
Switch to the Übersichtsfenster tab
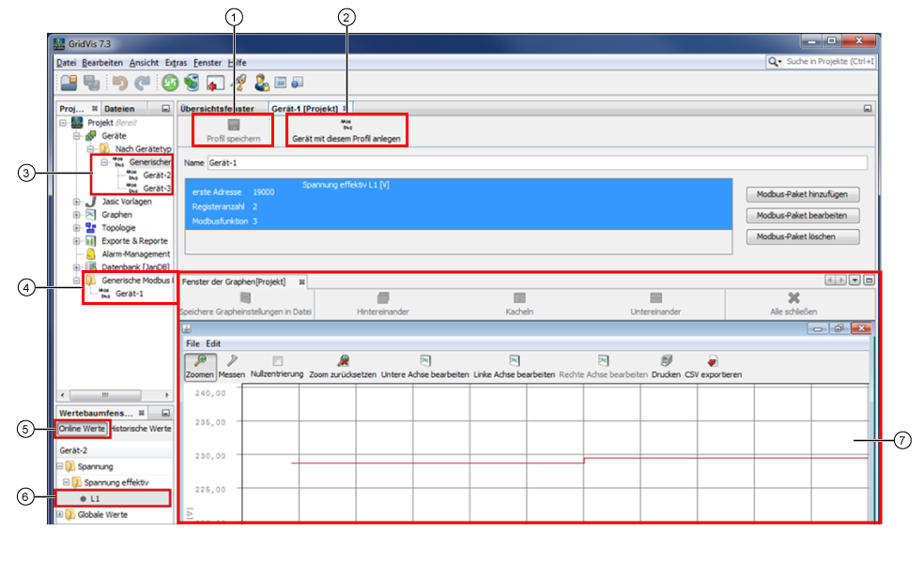pyautogui.click(x=218, y=109)
